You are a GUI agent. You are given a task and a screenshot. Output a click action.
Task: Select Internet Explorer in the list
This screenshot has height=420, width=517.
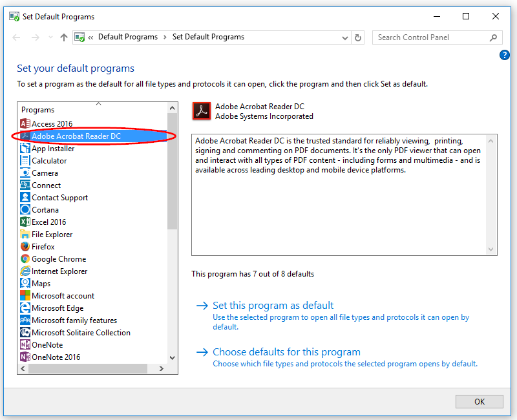(x=59, y=271)
